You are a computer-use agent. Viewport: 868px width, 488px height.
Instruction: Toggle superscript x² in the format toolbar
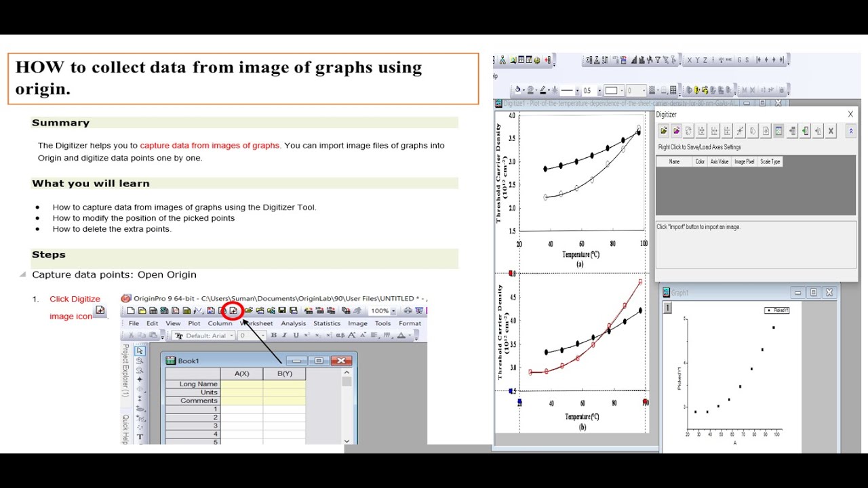307,335
